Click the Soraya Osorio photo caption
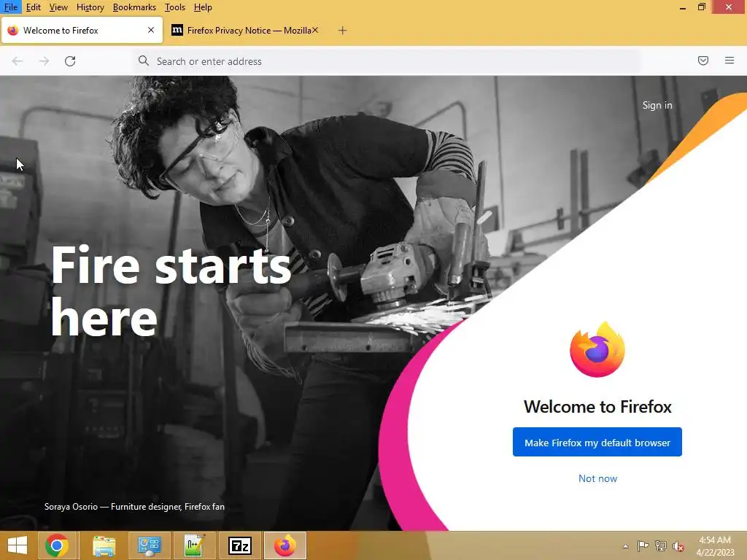This screenshot has width=747, height=560. (134, 507)
